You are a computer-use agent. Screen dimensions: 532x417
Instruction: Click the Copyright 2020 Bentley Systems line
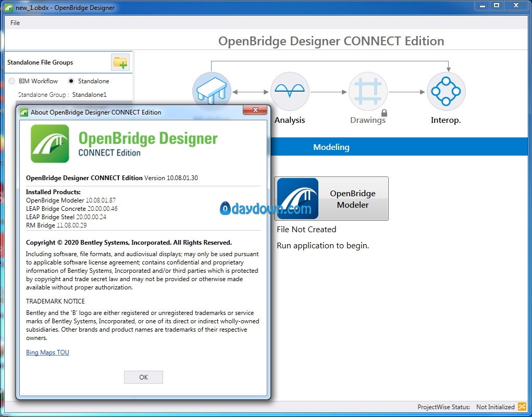coord(129,243)
